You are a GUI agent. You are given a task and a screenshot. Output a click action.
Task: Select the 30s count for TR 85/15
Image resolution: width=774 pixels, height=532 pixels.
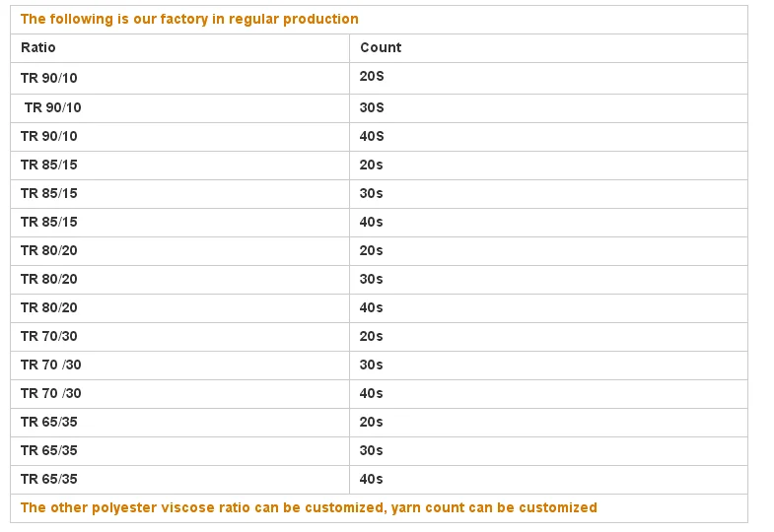click(372, 193)
